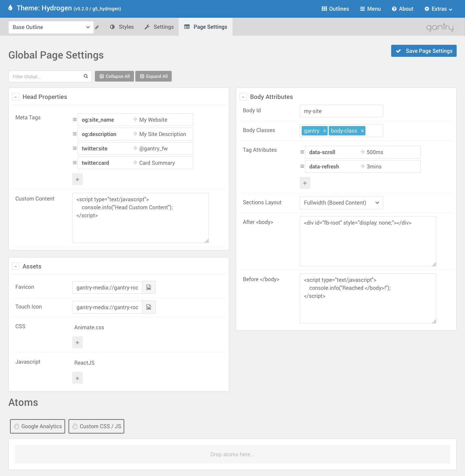Add a CSS asset with plus button
This screenshot has width=465, height=476.
(77, 343)
